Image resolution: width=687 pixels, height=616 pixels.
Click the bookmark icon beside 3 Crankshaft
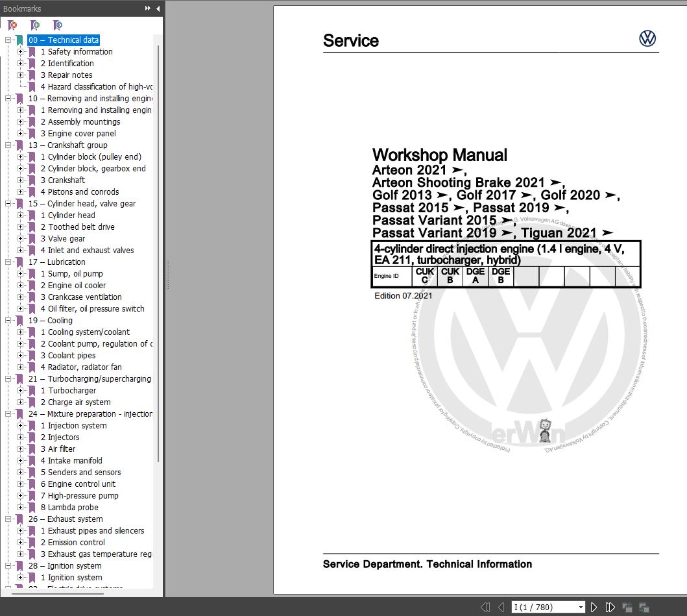(x=32, y=180)
